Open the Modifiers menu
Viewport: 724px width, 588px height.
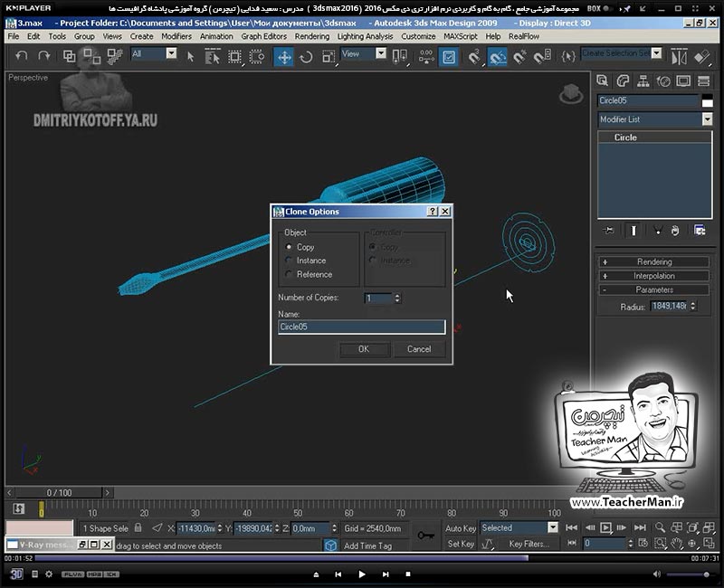click(x=176, y=36)
